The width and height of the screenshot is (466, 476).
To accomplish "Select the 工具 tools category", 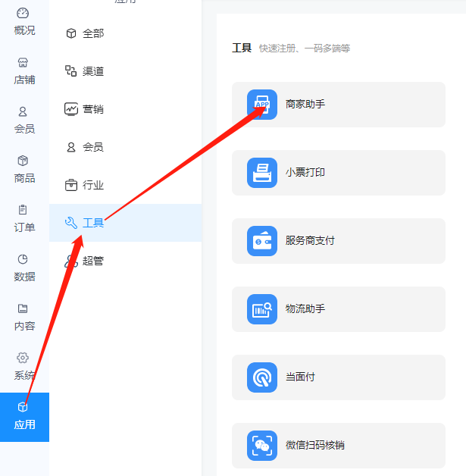I will pyautogui.click(x=125, y=223).
